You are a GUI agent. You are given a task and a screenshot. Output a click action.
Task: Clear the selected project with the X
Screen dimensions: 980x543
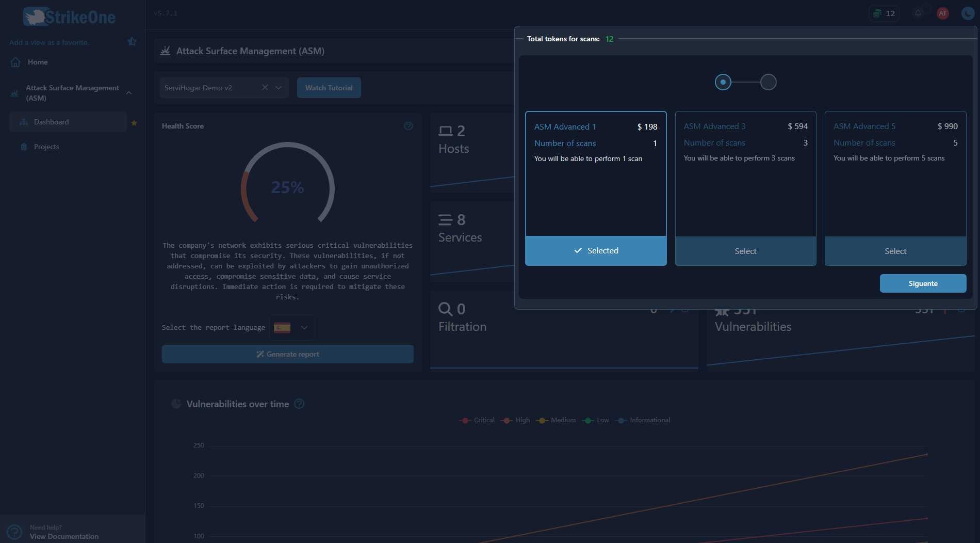click(x=265, y=88)
